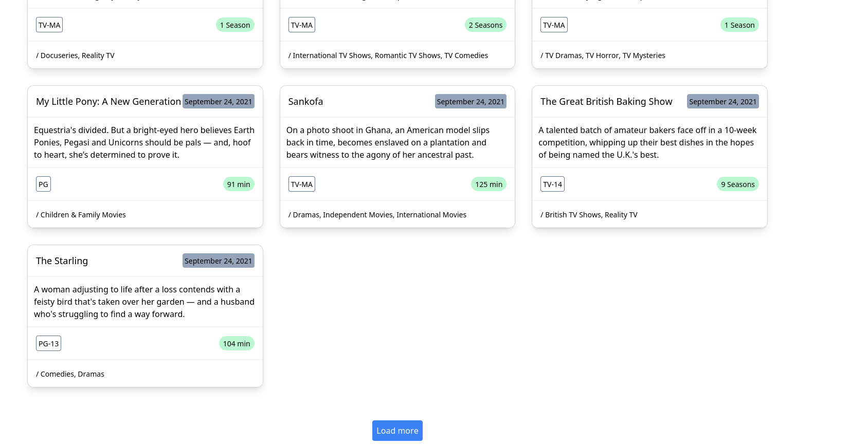Select The Starling card title
This screenshot has height=445, width=868.
(x=62, y=261)
